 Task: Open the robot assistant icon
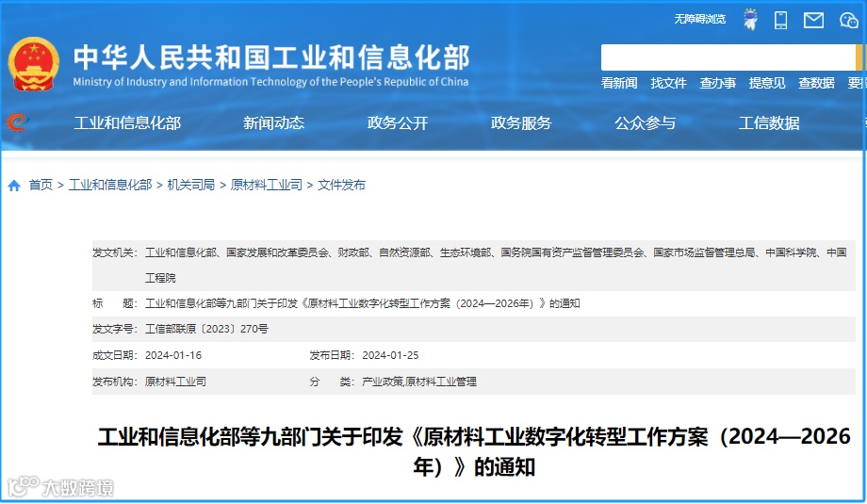pyautogui.click(x=750, y=20)
